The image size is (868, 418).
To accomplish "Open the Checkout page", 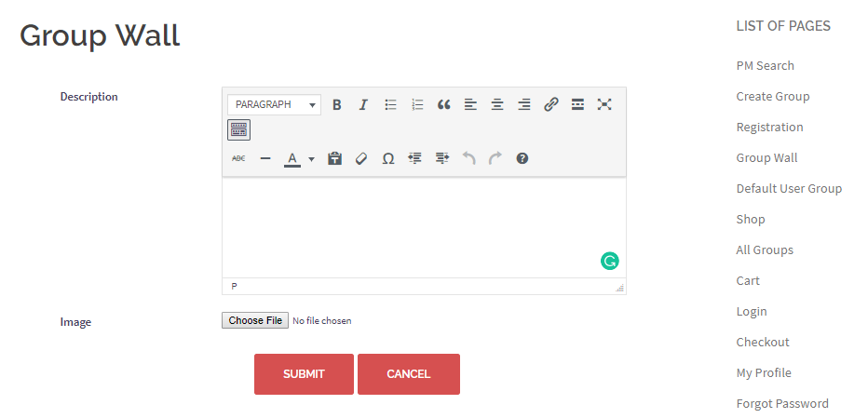I will (x=763, y=343).
